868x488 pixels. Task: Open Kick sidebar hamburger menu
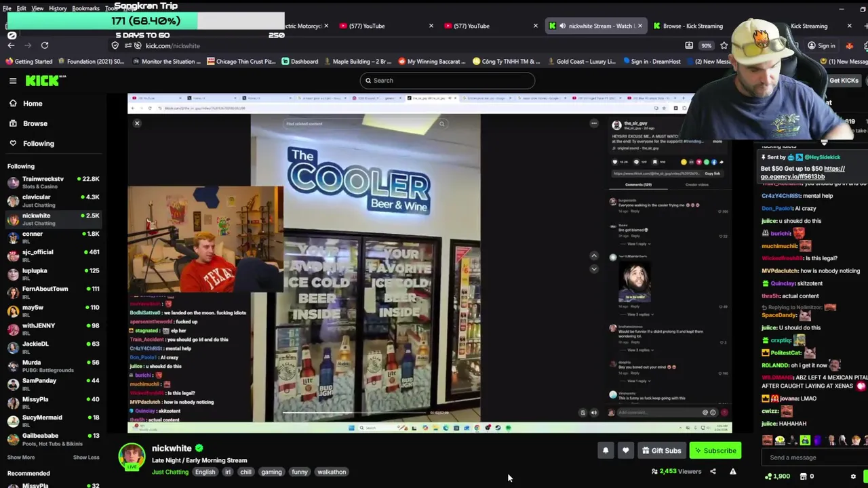(x=13, y=81)
